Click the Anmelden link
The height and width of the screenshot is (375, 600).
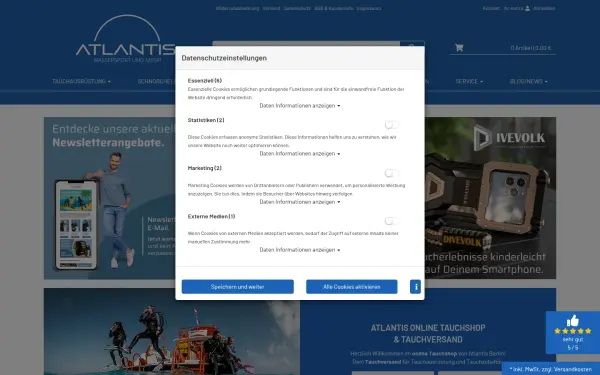[x=544, y=8]
